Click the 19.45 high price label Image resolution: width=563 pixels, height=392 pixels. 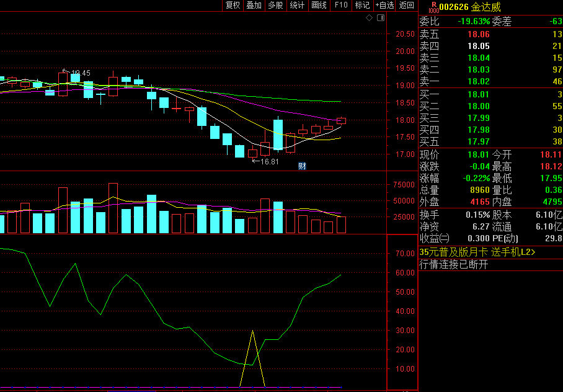[81, 73]
